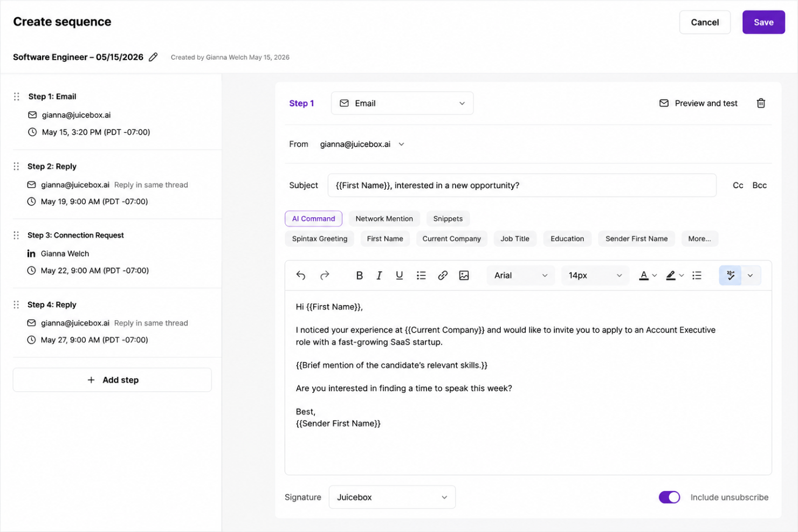
Task: Click the Step 3 Connection Request drag handle
Action: 16,236
